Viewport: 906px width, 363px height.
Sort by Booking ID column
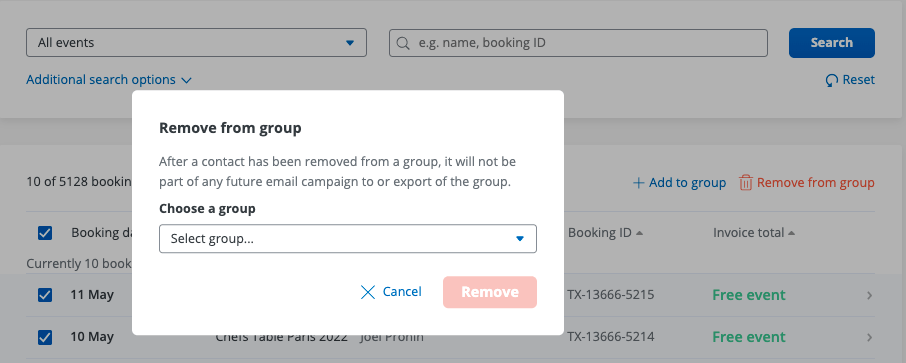click(605, 232)
